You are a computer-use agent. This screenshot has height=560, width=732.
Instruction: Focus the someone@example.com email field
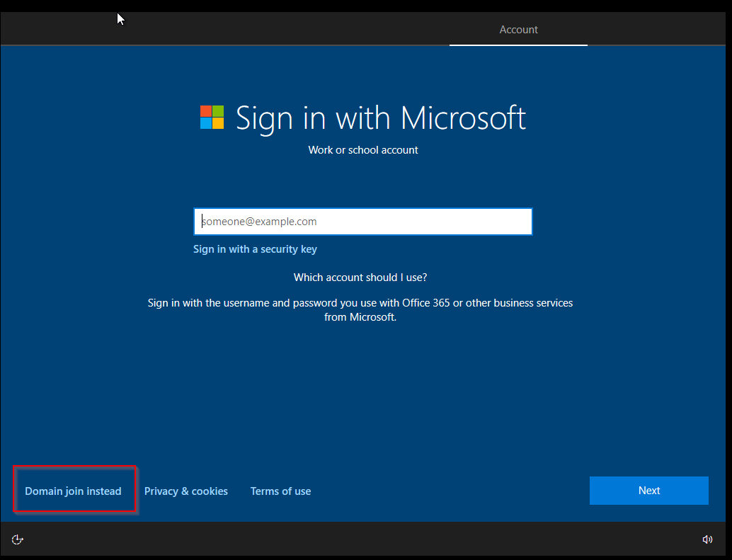(x=362, y=221)
